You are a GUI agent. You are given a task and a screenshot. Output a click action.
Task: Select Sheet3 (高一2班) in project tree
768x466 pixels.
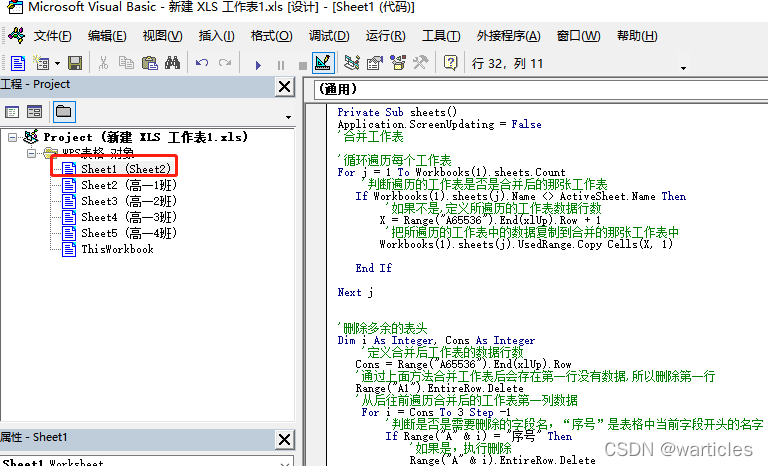(x=129, y=201)
